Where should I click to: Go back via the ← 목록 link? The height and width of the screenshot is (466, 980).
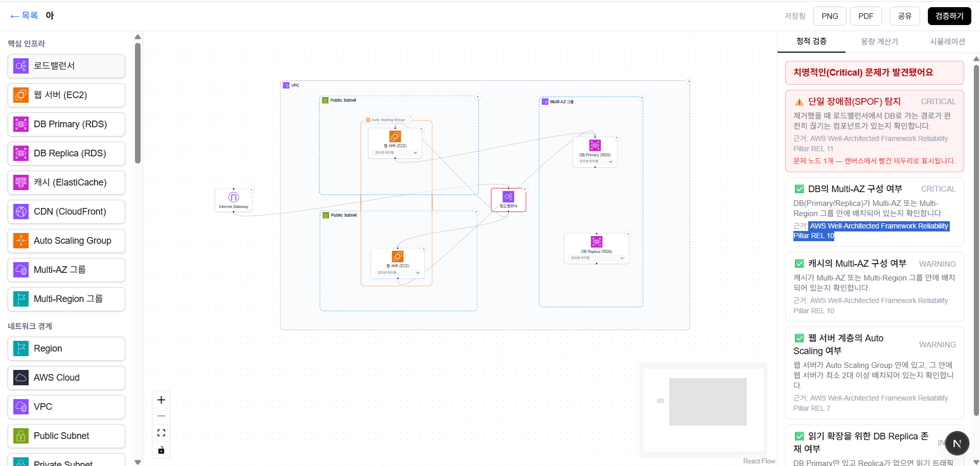24,16
